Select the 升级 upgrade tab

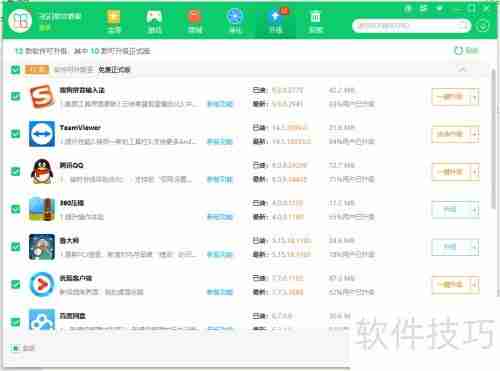tap(275, 21)
